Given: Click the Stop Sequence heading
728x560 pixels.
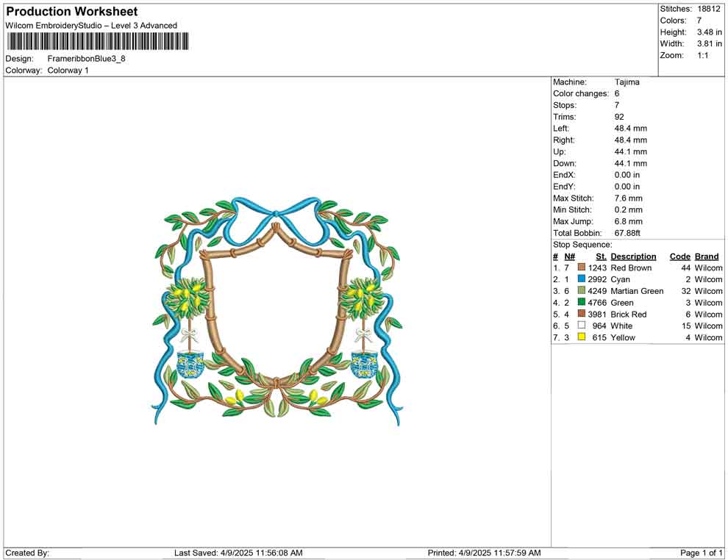Looking at the screenshot, I should (x=582, y=245).
